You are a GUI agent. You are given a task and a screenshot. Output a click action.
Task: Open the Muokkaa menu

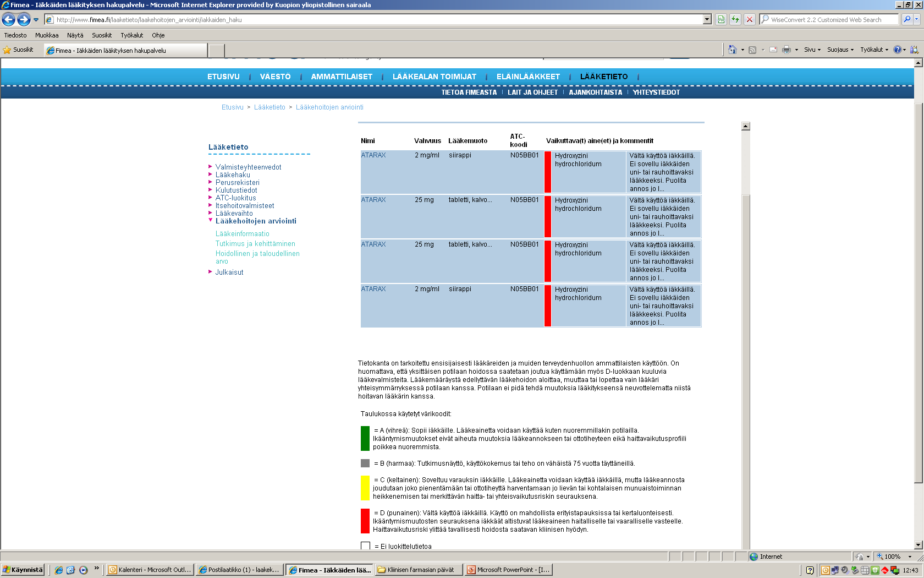(x=47, y=35)
